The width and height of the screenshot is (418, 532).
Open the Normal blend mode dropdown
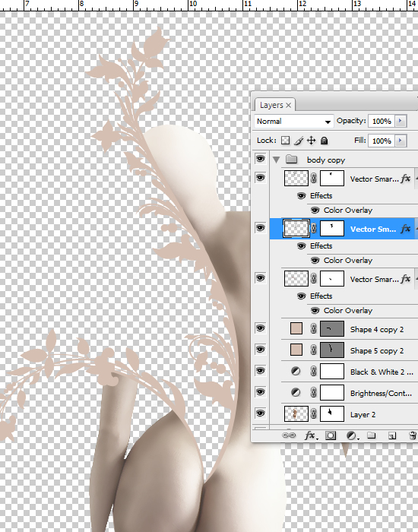pyautogui.click(x=293, y=121)
